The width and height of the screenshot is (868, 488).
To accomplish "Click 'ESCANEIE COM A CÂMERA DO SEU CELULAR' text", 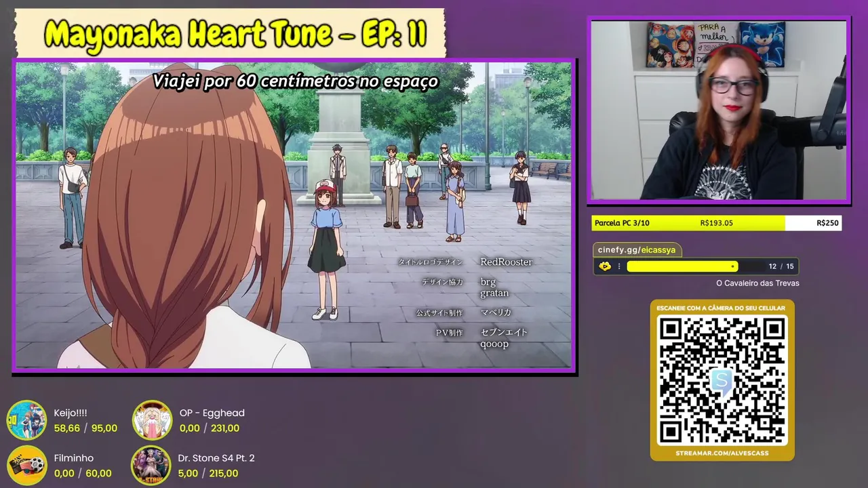I will point(721,308).
